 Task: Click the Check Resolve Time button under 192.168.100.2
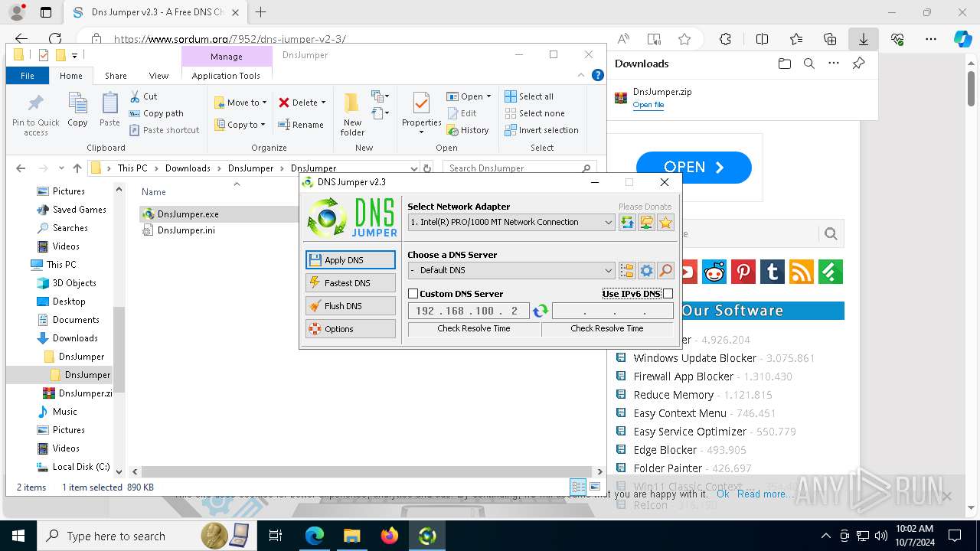(x=474, y=329)
